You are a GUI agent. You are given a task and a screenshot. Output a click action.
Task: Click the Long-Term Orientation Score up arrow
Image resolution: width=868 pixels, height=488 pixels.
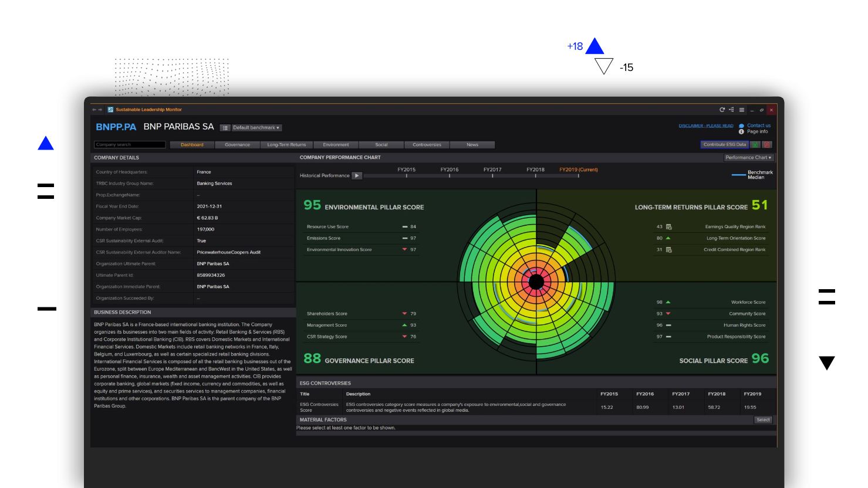click(x=668, y=238)
